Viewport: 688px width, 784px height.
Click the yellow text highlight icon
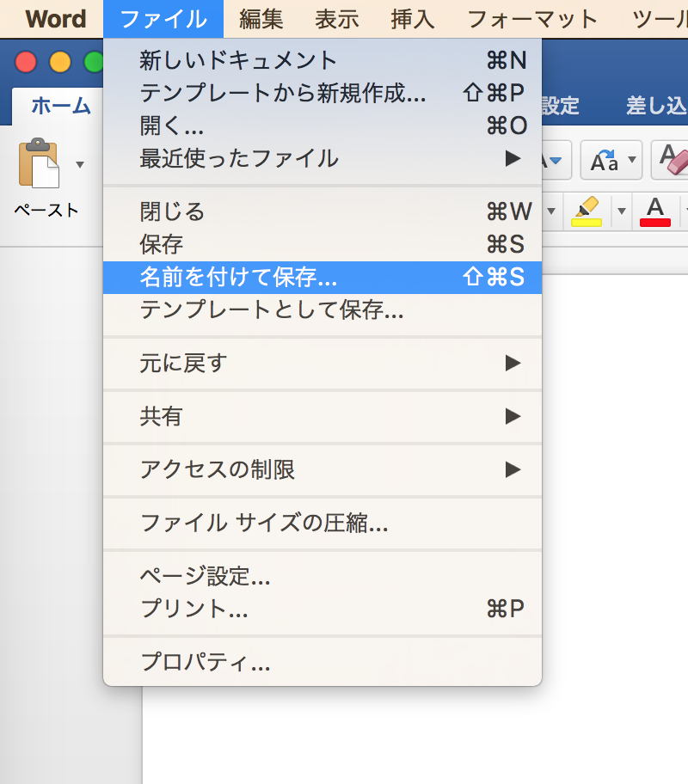(x=587, y=211)
